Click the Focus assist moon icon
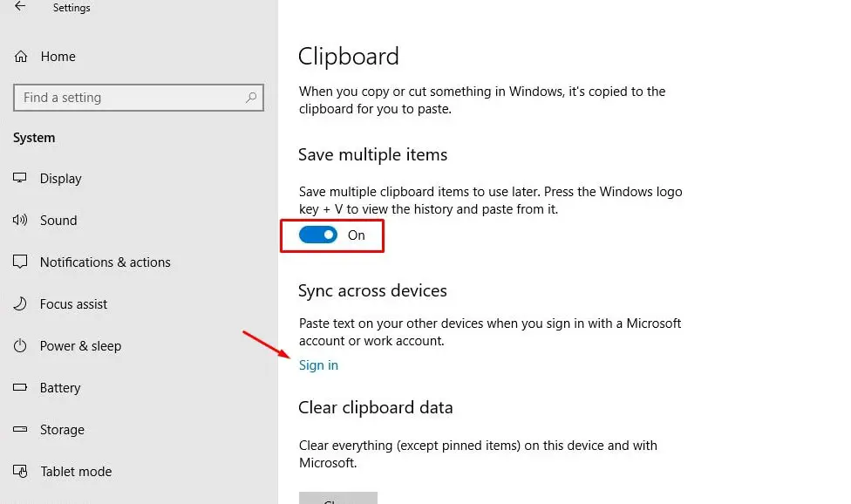This screenshot has height=504, width=851. [21, 304]
